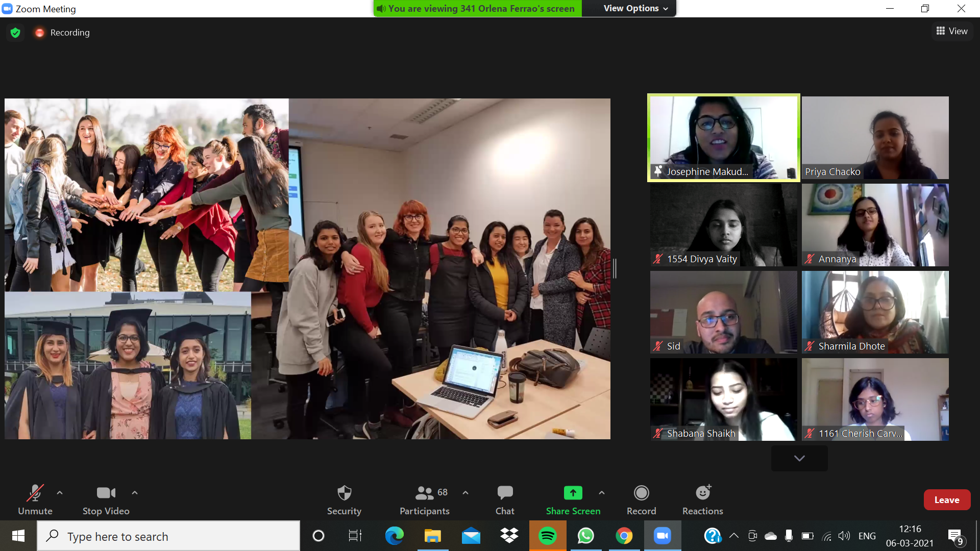Open the volume speaker tray icon
Screen dimensions: 980x551
[x=844, y=536]
